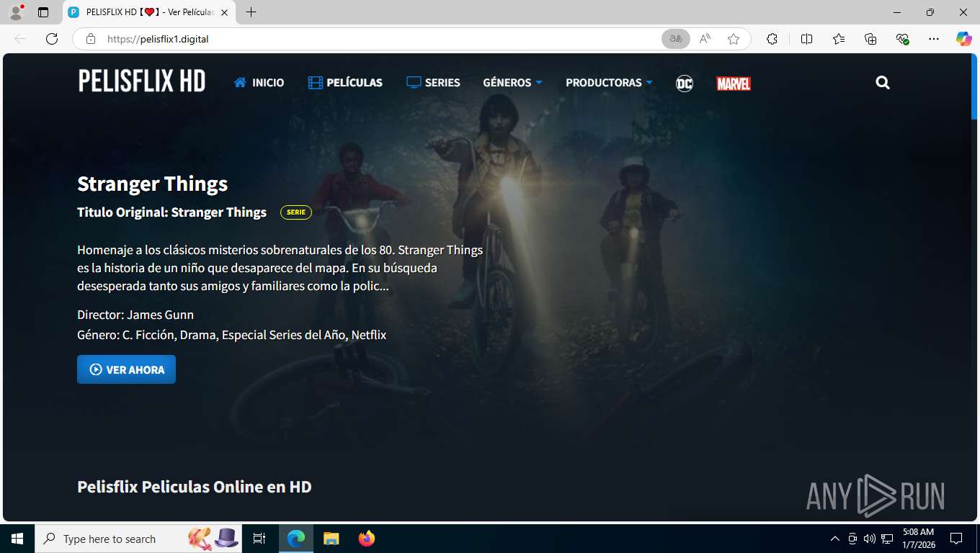
Task: Show hidden system tray icons
Action: coord(835,539)
